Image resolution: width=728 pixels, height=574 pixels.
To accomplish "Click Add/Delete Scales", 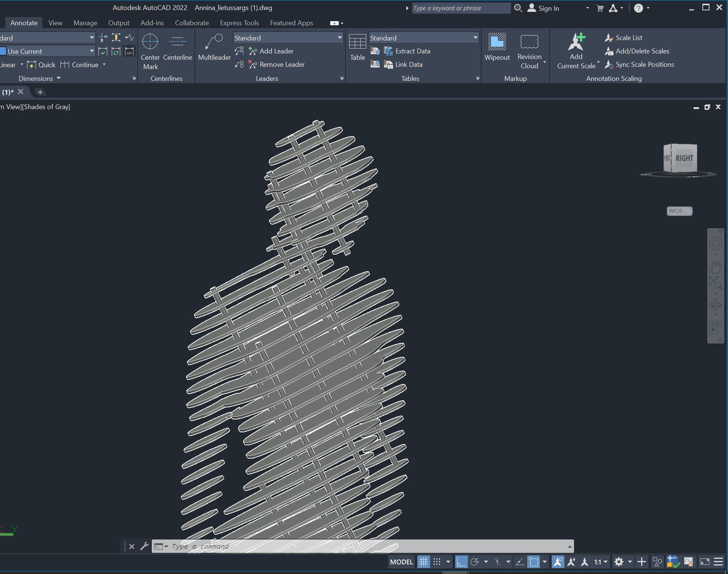I will pos(637,51).
